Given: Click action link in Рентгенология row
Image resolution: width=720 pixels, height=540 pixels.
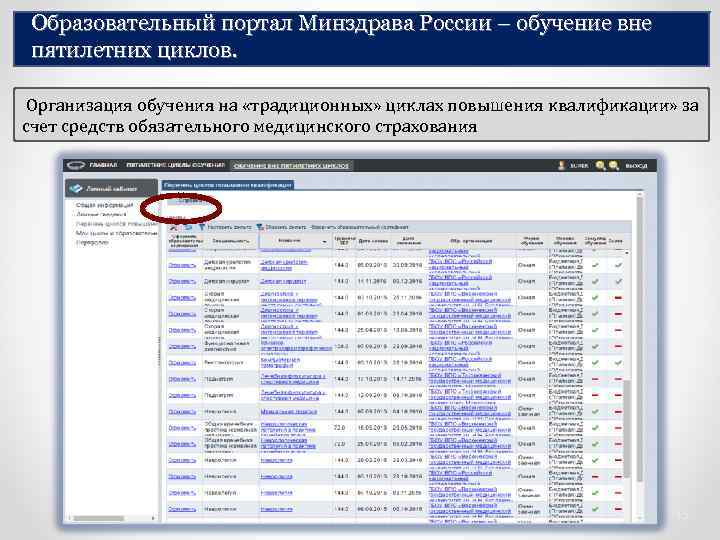Looking at the screenshot, I should pyautogui.click(x=182, y=363).
